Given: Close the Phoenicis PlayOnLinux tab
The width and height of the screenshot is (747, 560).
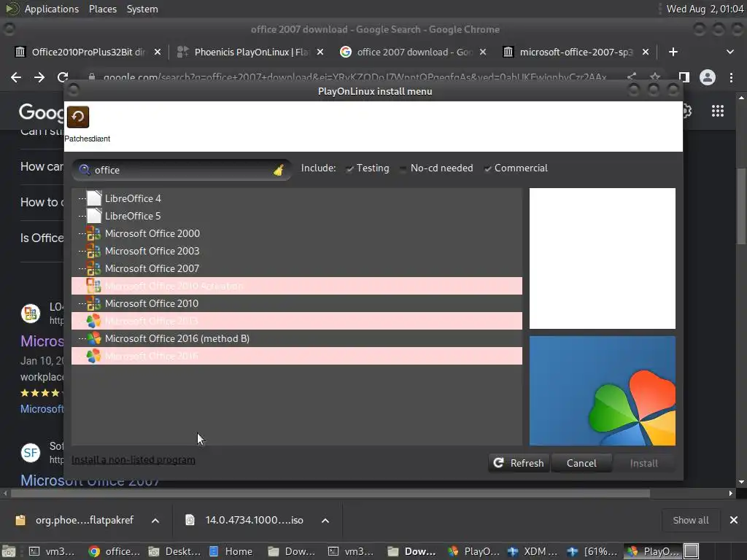Looking at the screenshot, I should click(320, 52).
